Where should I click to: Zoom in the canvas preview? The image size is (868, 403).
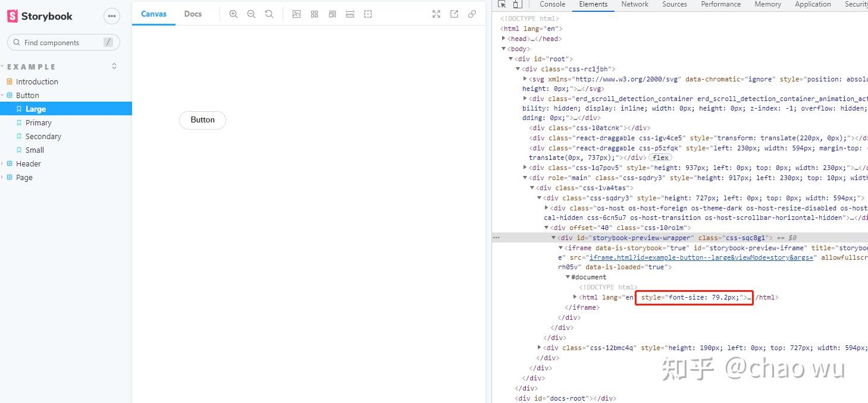click(233, 14)
